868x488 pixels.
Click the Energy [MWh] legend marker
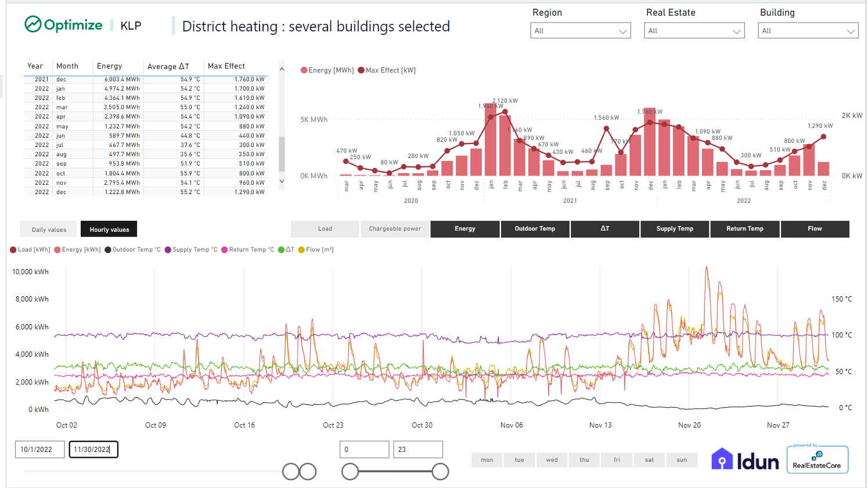coord(304,70)
